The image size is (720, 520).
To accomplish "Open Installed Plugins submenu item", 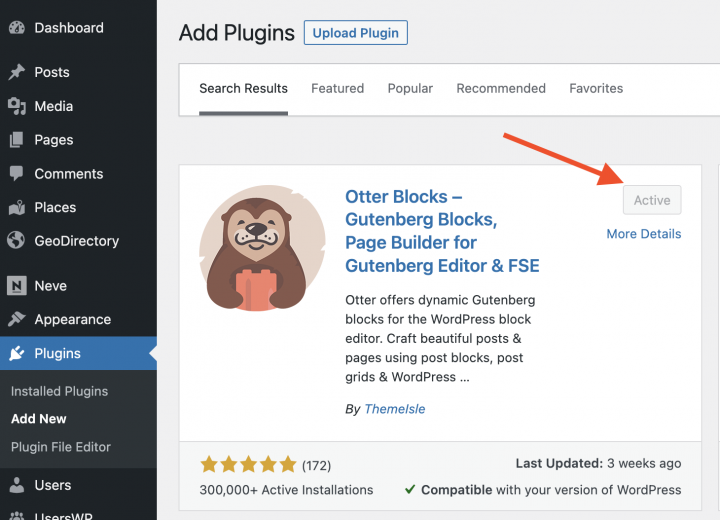I will [x=59, y=391].
